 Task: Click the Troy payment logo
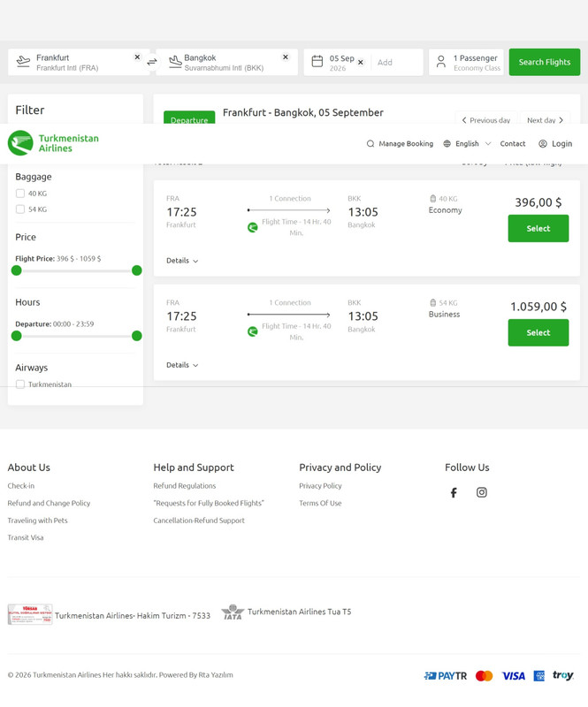562,675
